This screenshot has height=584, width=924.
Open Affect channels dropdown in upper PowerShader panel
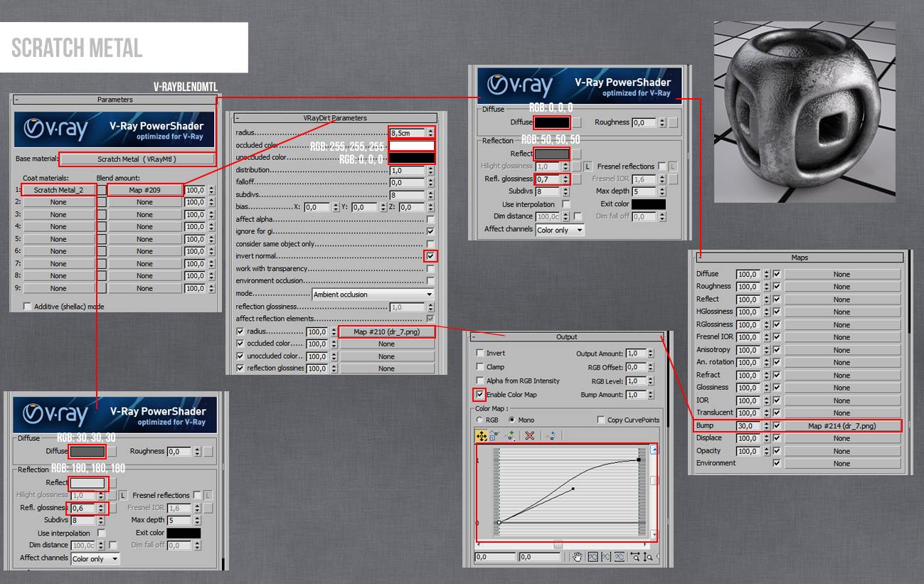(560, 230)
